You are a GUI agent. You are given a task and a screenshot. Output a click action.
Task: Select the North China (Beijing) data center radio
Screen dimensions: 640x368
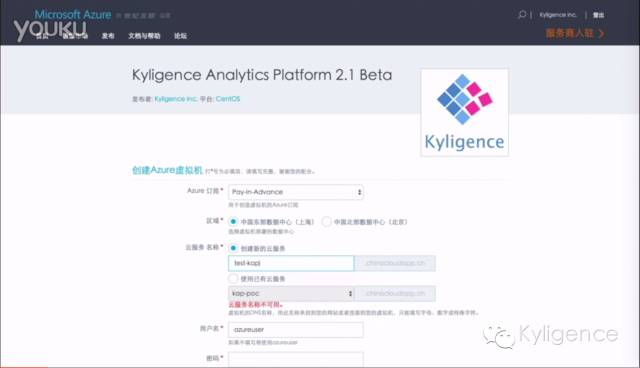tap(326, 222)
